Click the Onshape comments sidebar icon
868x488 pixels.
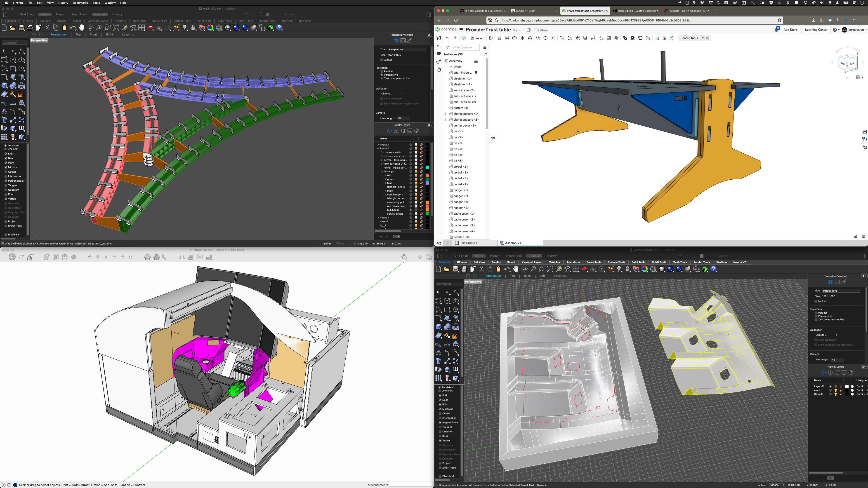439,54
